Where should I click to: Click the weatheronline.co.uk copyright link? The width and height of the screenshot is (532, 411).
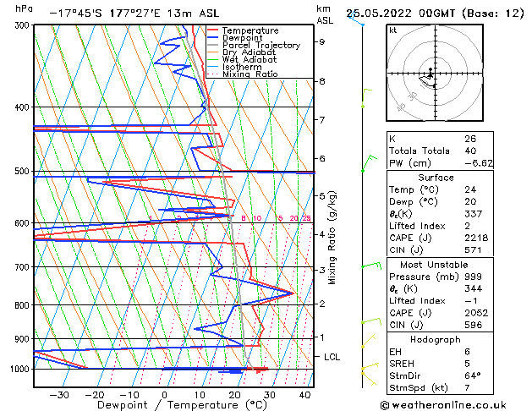[443, 405]
